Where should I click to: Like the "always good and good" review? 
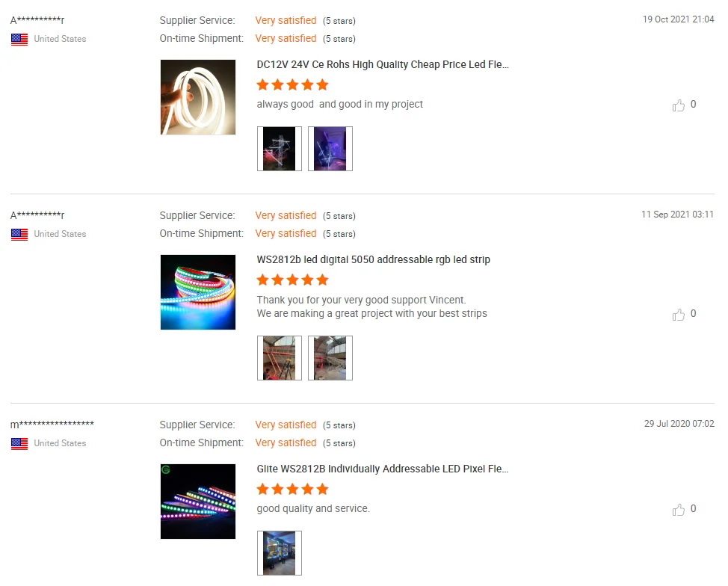coord(679,105)
